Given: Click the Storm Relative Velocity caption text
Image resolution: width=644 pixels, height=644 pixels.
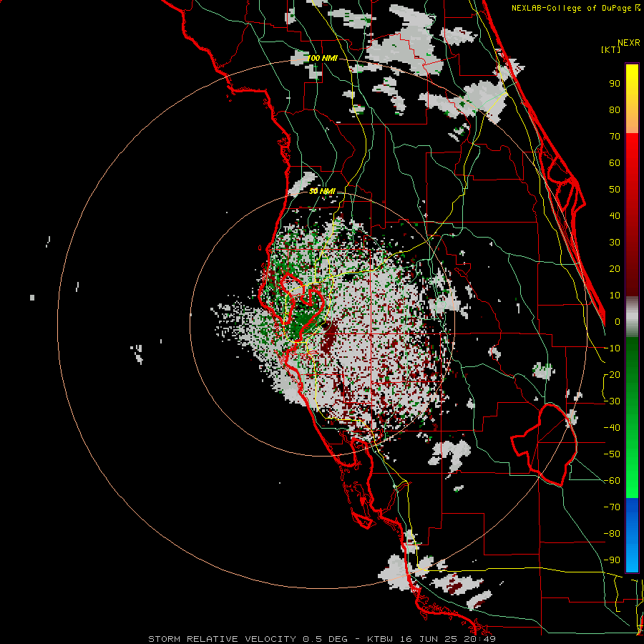Looking at the screenshot, I should coord(321,639).
